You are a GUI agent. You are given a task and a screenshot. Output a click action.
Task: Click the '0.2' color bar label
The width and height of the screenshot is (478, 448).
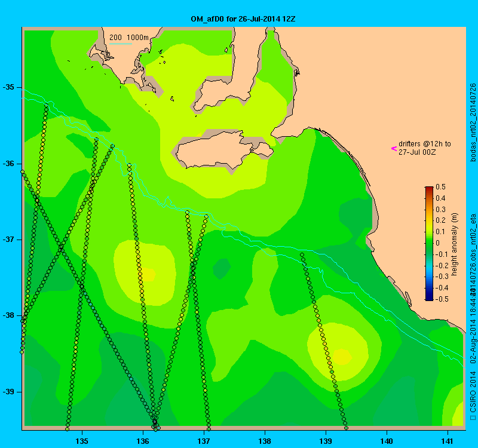click(x=440, y=220)
